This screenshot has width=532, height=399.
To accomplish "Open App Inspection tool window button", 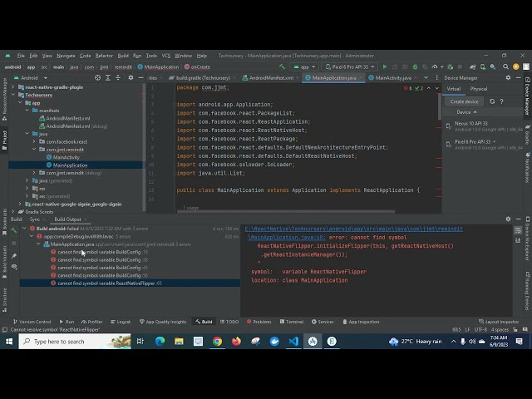I will 361,322.
